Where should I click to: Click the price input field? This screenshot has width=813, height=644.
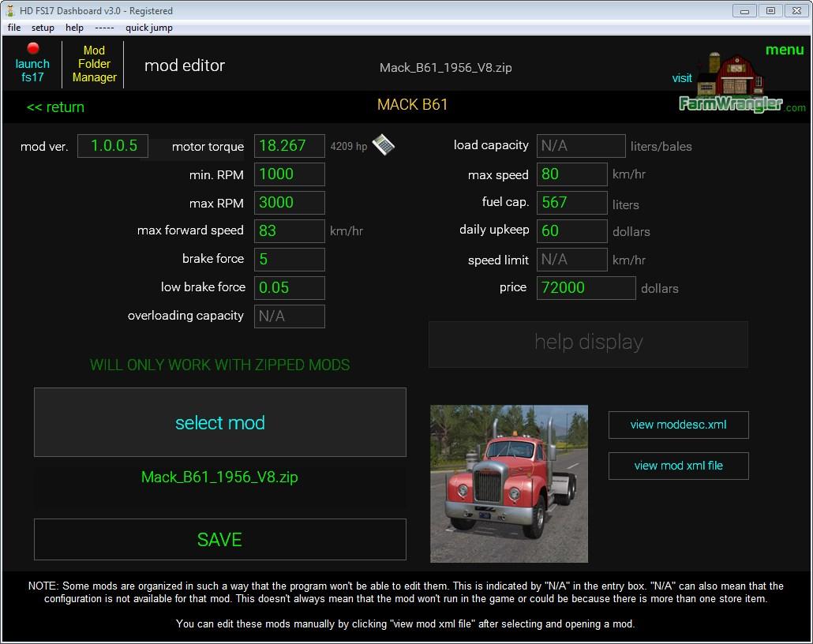click(586, 288)
